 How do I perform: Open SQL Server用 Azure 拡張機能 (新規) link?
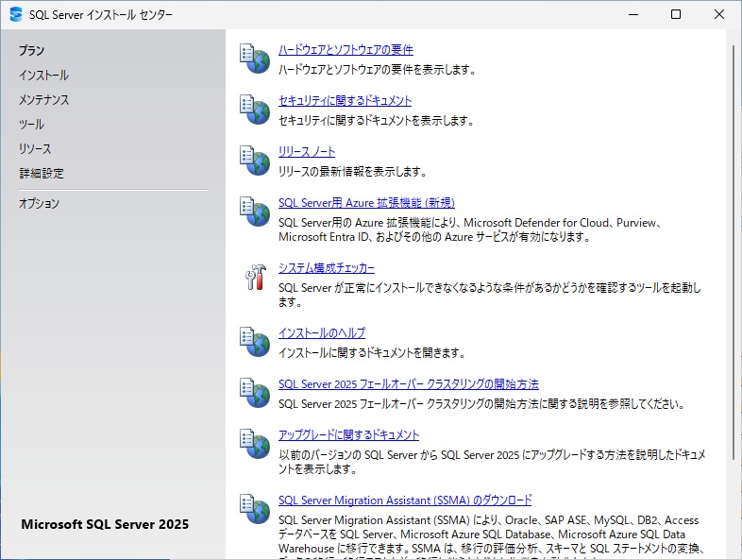click(366, 203)
